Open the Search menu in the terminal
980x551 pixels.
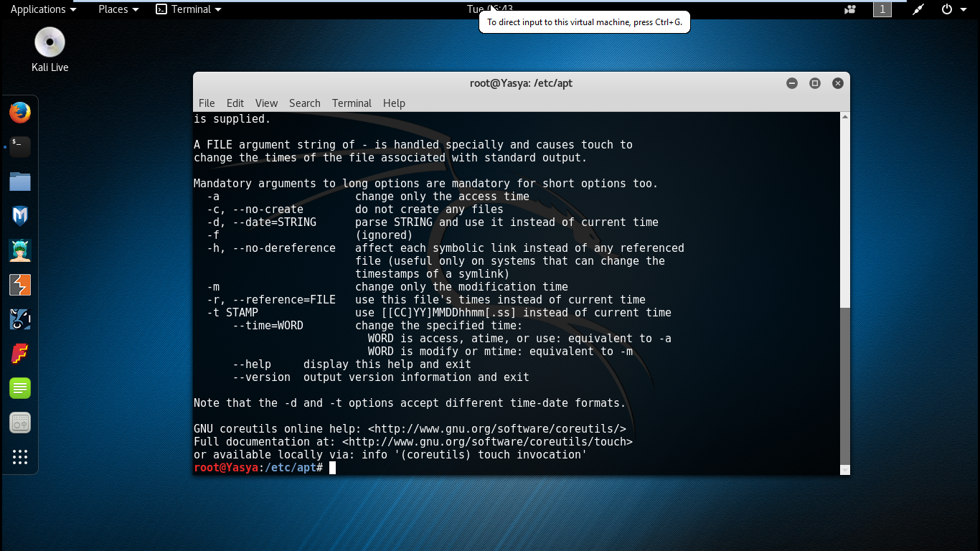(304, 103)
